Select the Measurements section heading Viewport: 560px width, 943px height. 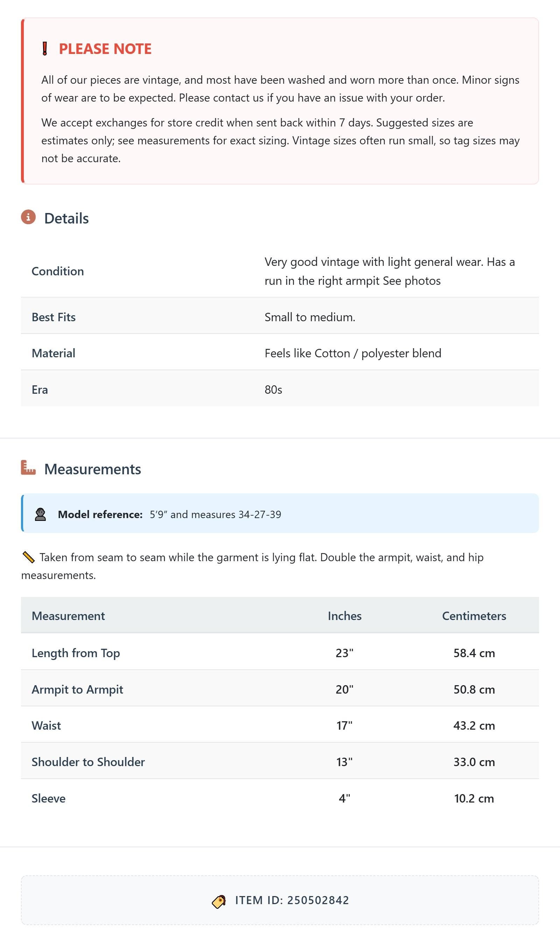92,469
